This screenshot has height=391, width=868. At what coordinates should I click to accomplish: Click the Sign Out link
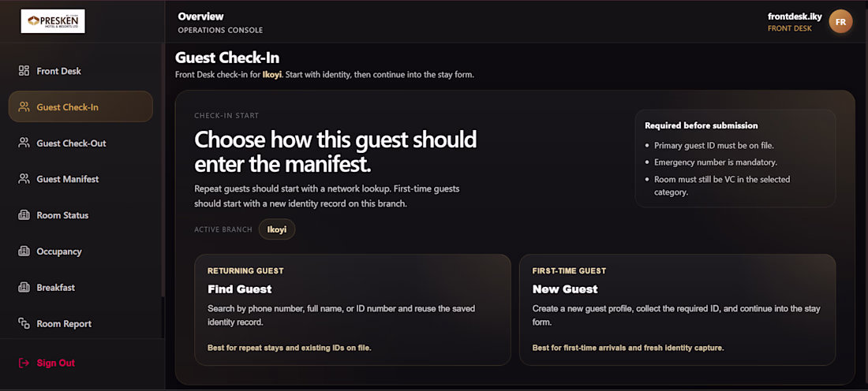[55, 363]
